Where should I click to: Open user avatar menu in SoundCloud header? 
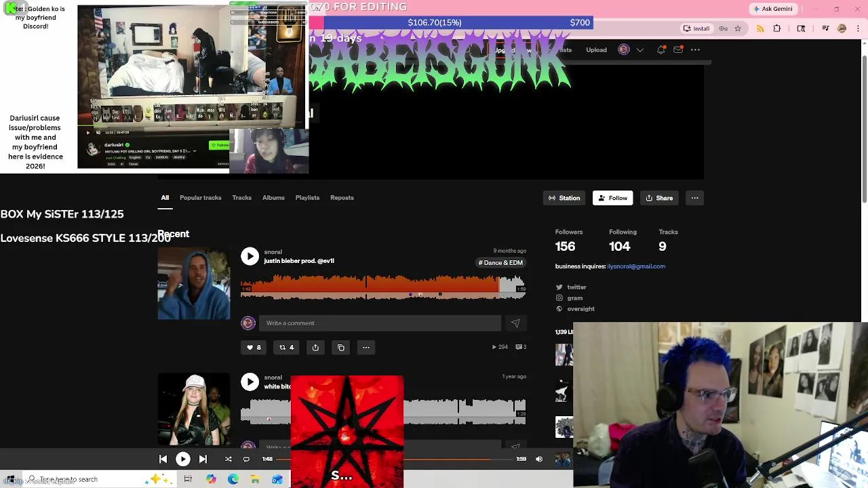[x=624, y=49]
